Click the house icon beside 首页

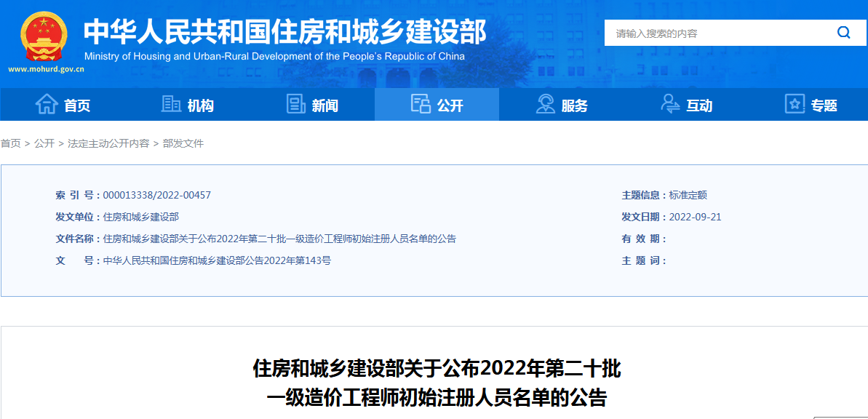click(x=47, y=104)
